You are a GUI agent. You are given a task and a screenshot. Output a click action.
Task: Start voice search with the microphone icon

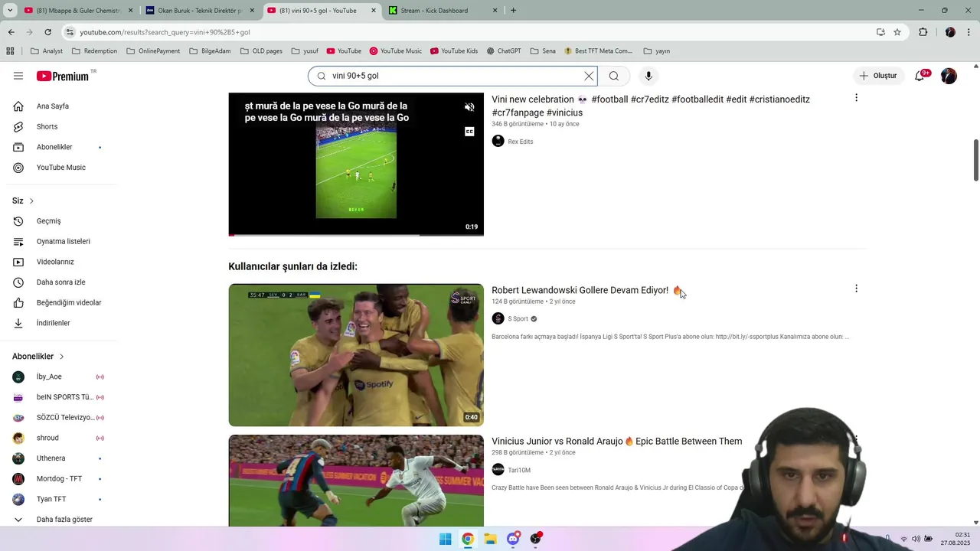[x=648, y=76]
